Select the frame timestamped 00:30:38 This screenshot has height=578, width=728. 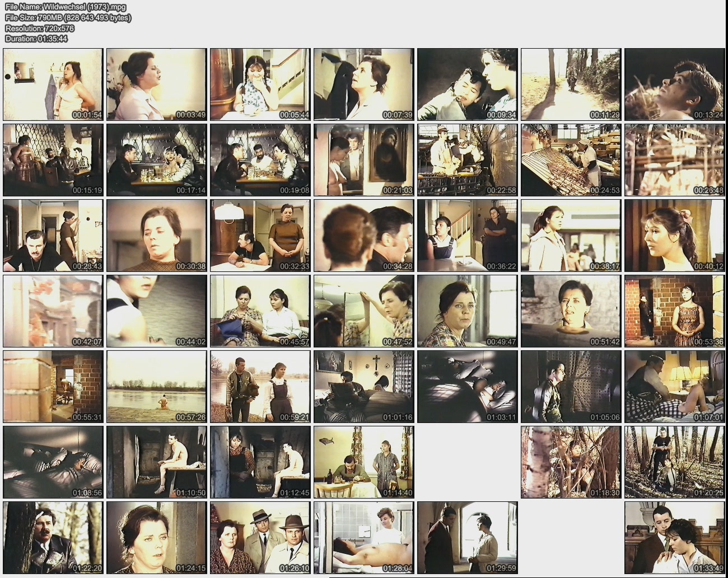[x=157, y=236]
